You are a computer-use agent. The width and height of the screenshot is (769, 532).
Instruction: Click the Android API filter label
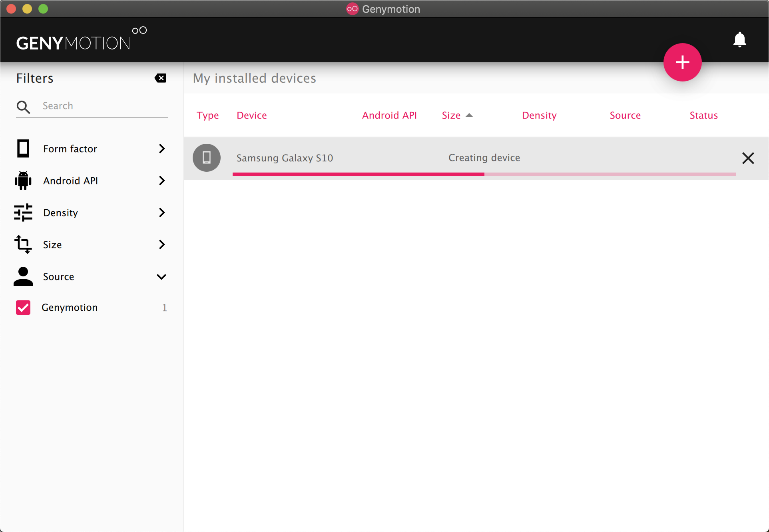pos(71,181)
